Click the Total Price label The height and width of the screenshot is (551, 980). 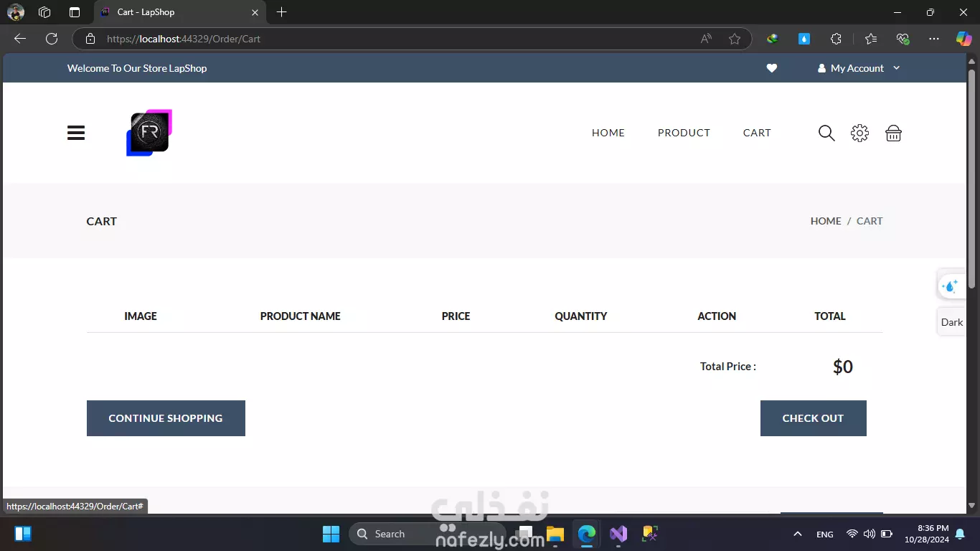point(728,367)
